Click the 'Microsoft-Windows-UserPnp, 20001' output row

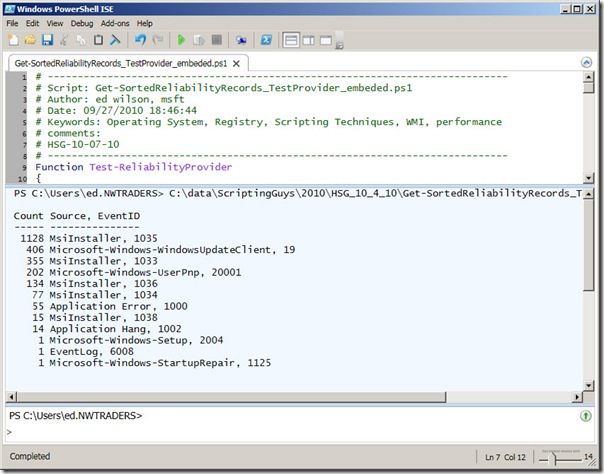(x=134, y=272)
